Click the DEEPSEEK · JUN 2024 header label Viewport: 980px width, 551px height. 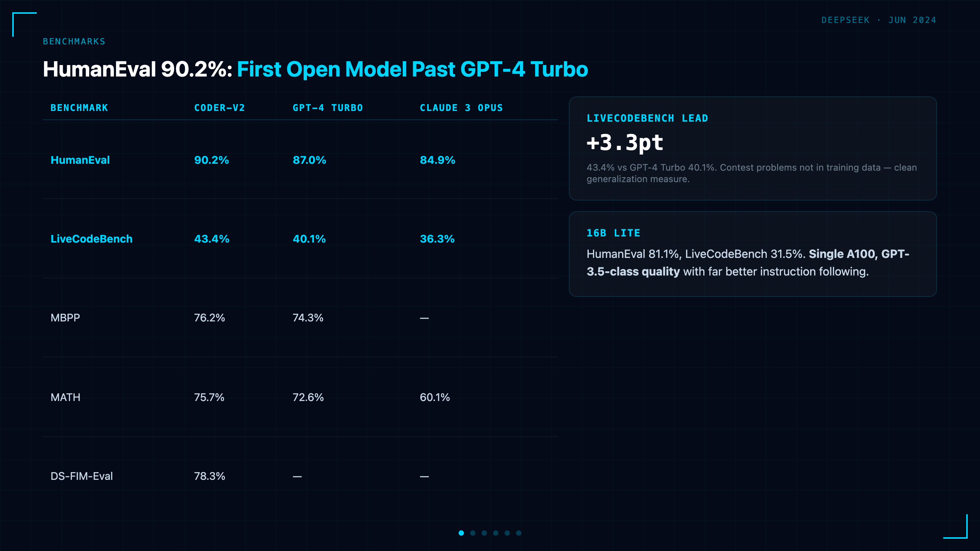879,20
